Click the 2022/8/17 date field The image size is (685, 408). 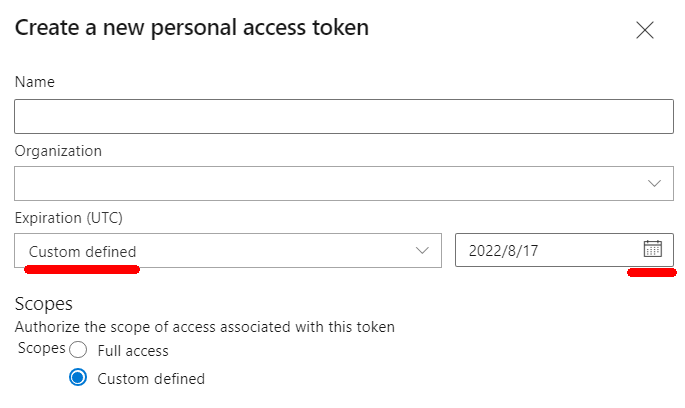click(x=540, y=250)
